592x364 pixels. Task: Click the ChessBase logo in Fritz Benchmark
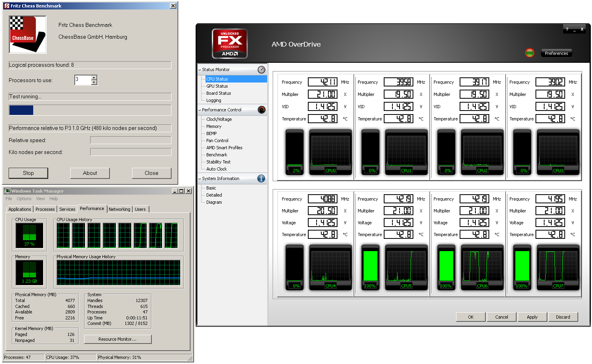[28, 34]
